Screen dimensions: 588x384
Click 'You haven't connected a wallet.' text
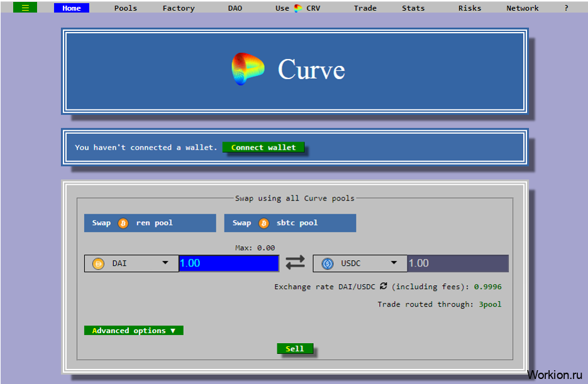coord(146,147)
